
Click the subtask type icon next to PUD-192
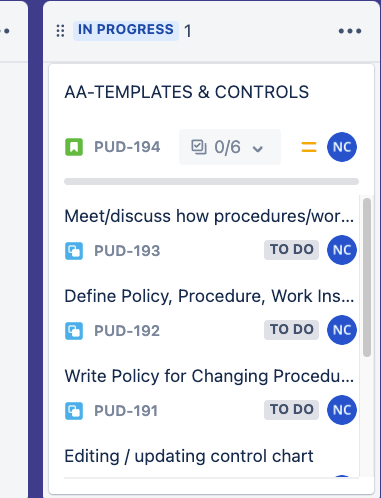click(x=74, y=331)
